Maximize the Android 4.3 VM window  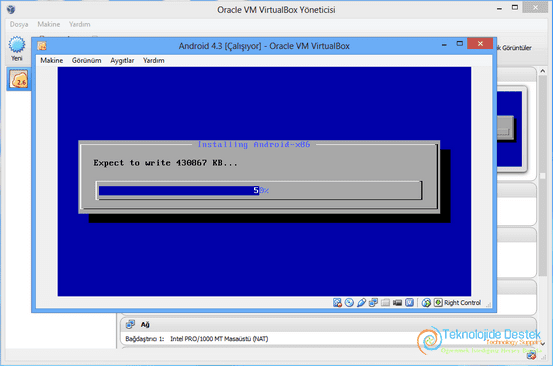click(460, 44)
